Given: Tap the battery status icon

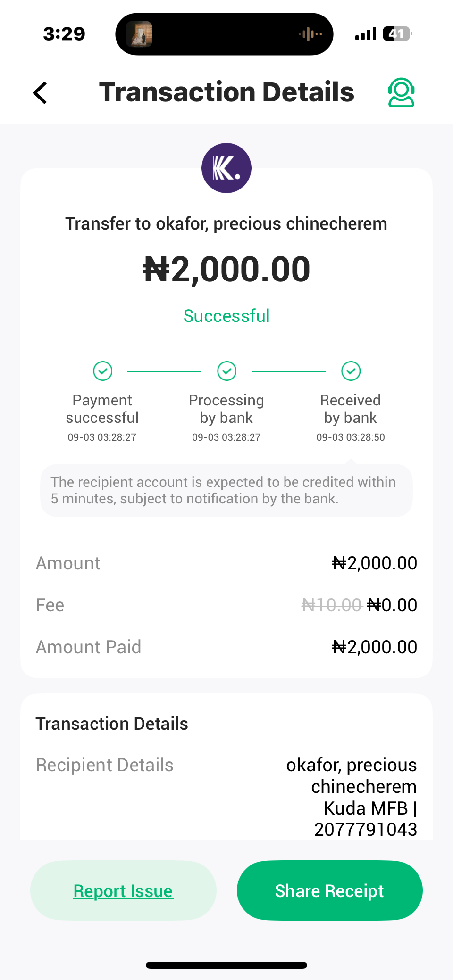Looking at the screenshot, I should point(397,34).
